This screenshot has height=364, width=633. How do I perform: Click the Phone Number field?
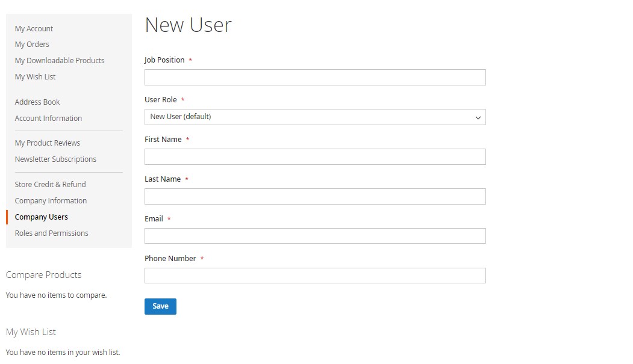pyautogui.click(x=314, y=276)
